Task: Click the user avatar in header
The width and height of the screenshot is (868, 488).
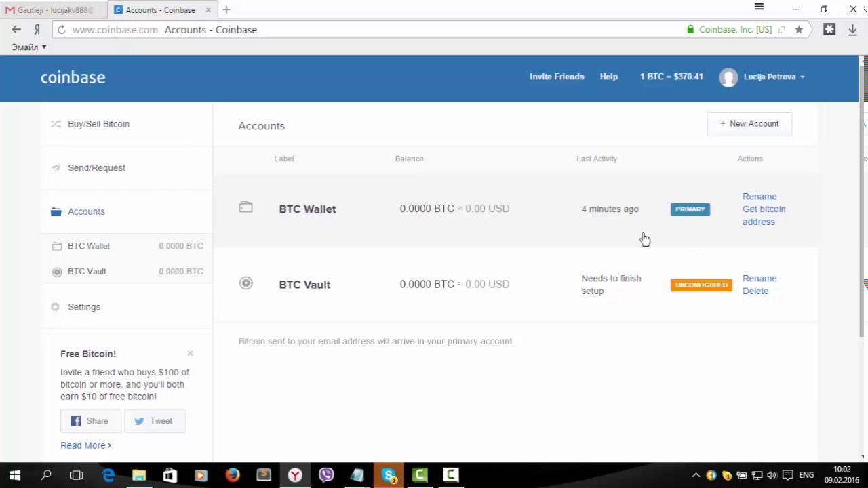Action: click(x=728, y=77)
